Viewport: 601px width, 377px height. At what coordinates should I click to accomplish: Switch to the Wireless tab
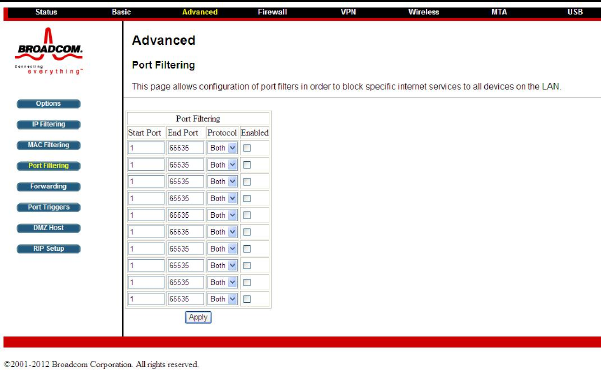coord(424,12)
